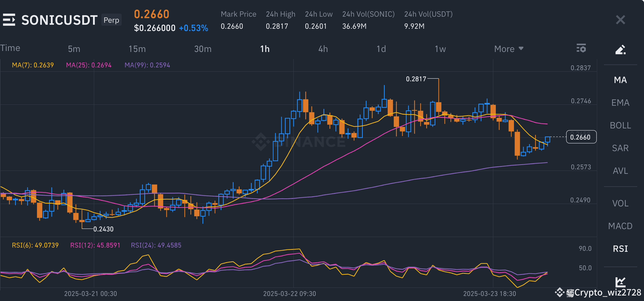Click the +0.53% price change value
The width and height of the screenshot is (644, 301).
[193, 28]
